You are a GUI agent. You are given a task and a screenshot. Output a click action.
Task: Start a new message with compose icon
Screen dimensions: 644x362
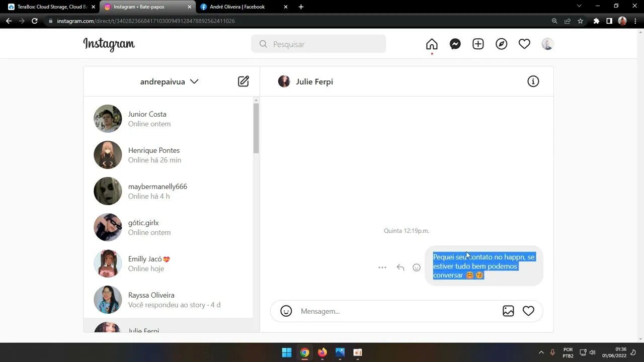pyautogui.click(x=244, y=81)
